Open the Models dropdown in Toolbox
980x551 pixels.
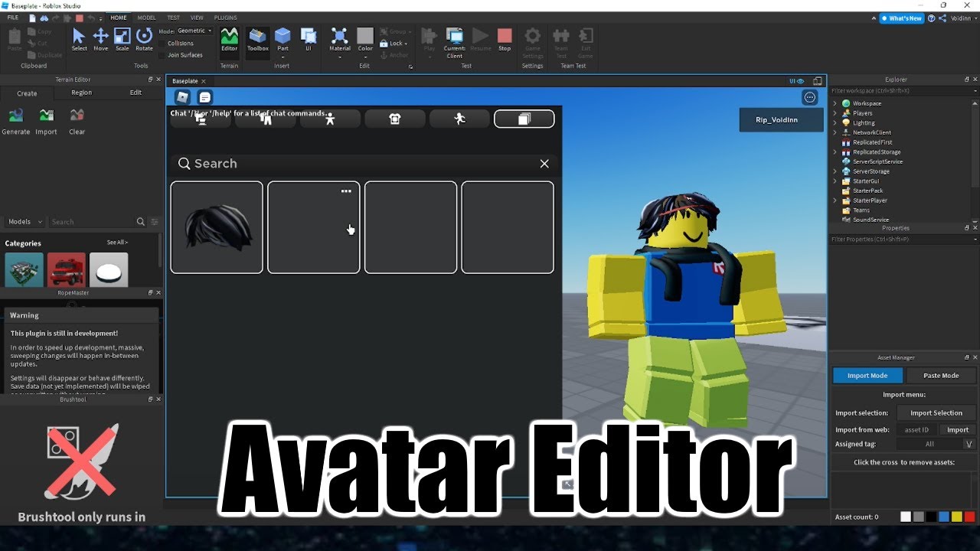coord(24,222)
